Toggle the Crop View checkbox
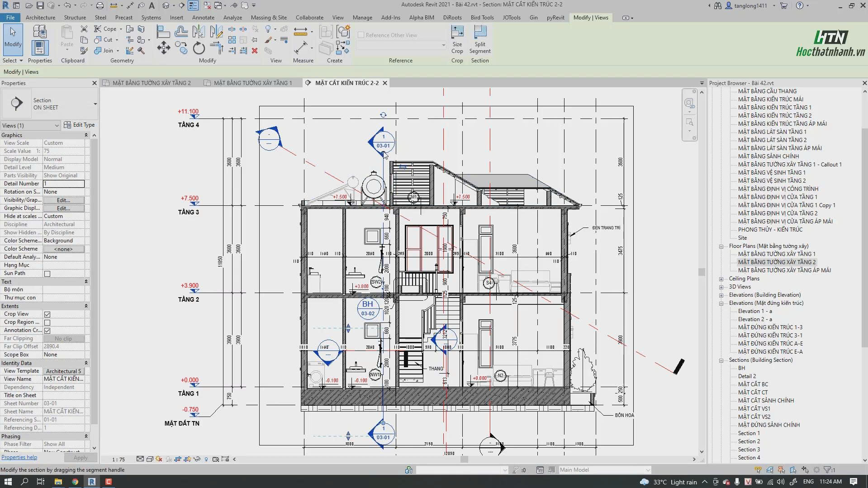 47,314
